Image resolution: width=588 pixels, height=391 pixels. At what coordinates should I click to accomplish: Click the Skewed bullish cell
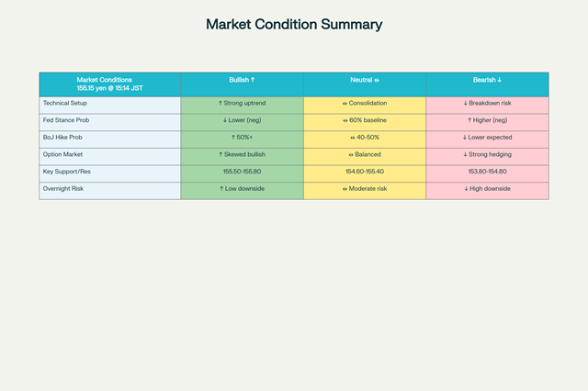[242, 155]
